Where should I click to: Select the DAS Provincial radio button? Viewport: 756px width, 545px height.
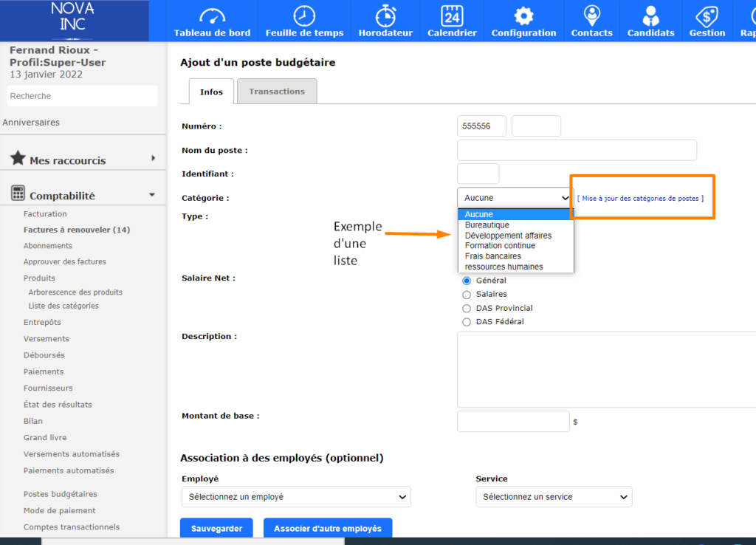click(467, 308)
